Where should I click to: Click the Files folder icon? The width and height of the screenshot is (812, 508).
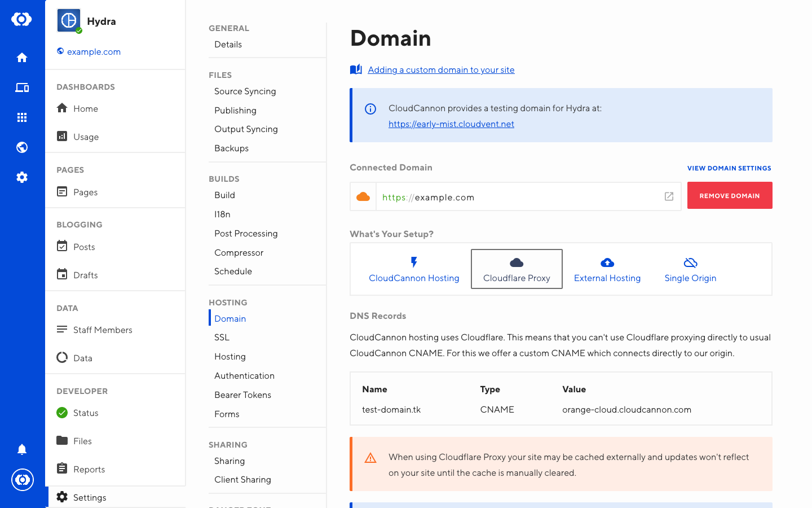(62, 440)
